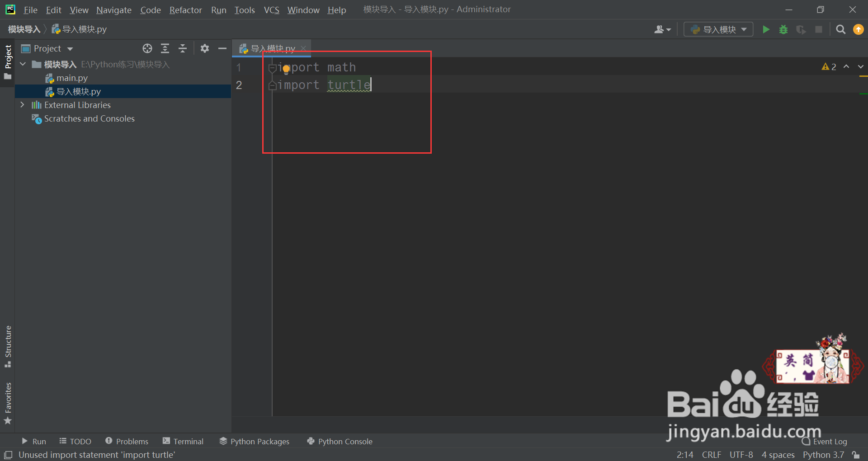
Task: Click the warnings count indicator
Action: 829,67
